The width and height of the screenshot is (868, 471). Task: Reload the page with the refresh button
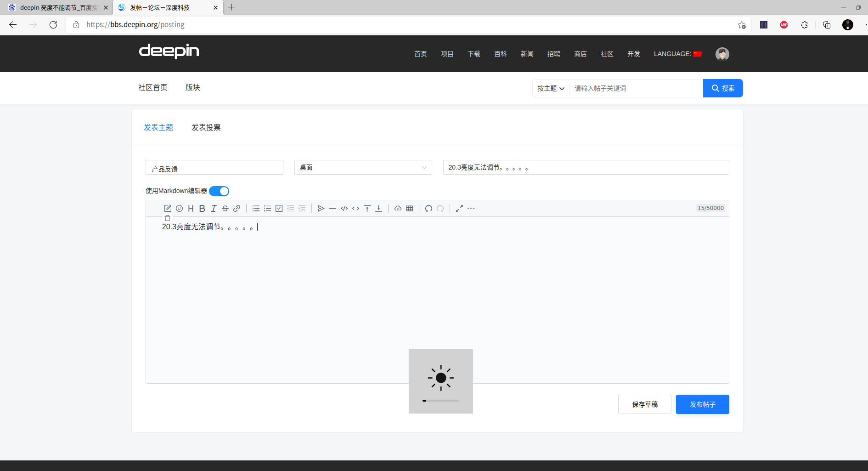tap(53, 25)
